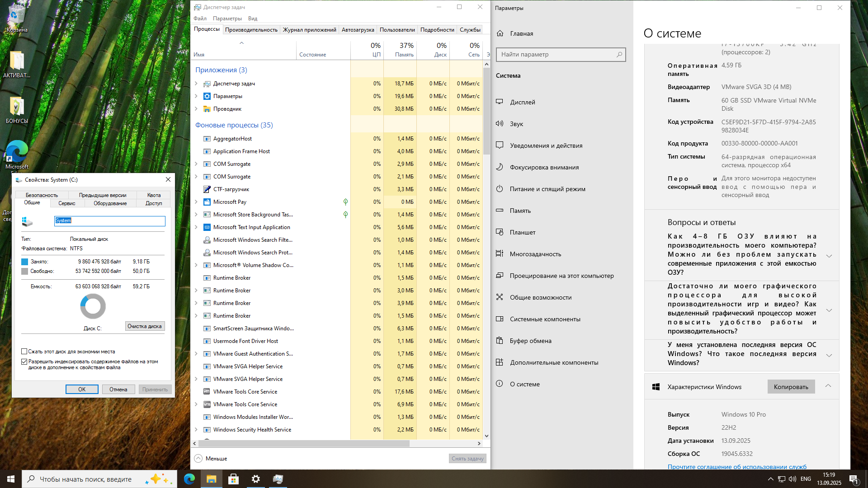The image size is (868, 488).
Task: Switch to Startup tab (Автозагрузка)
Action: point(358,30)
